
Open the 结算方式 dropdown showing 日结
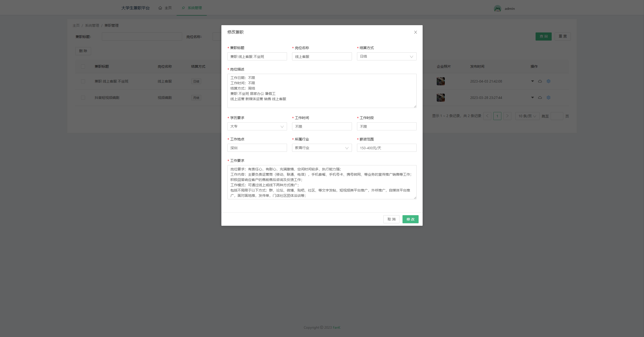point(386,56)
